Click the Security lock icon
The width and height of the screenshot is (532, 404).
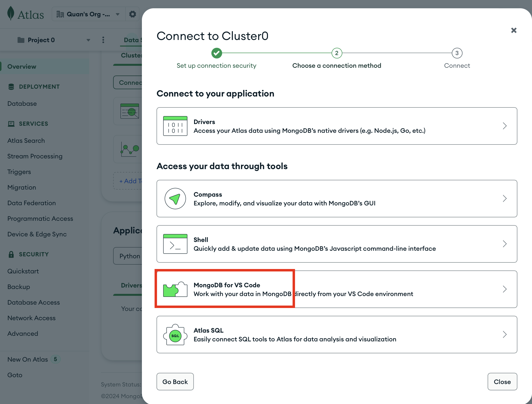click(11, 254)
